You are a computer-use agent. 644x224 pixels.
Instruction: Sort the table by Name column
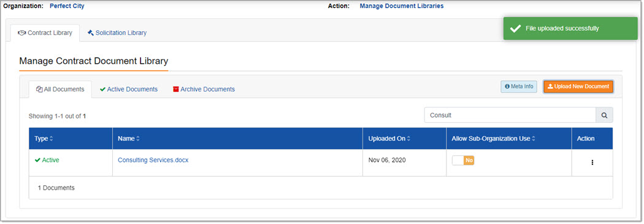coord(129,139)
